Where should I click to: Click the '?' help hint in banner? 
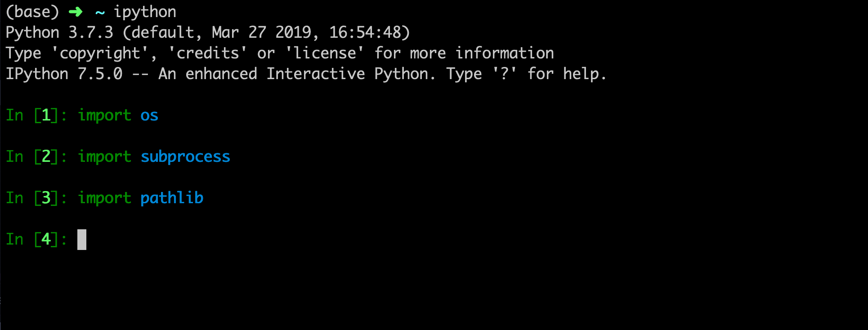click(505, 74)
